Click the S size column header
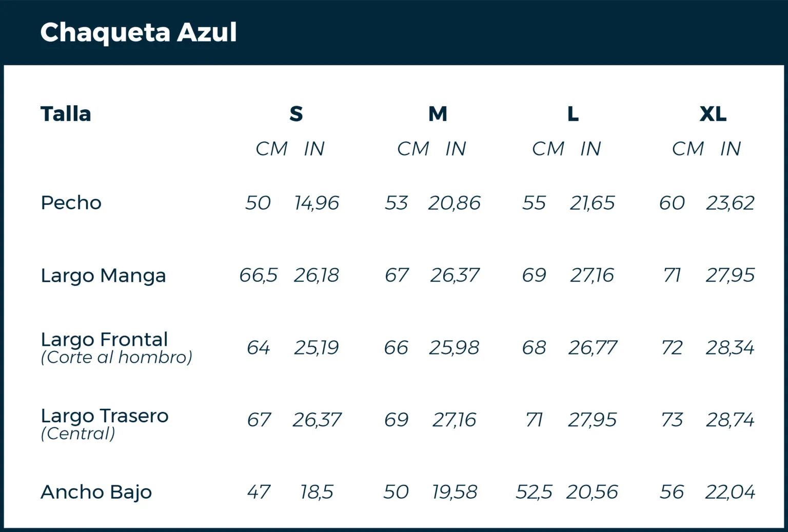The image size is (788, 532). coord(296,114)
